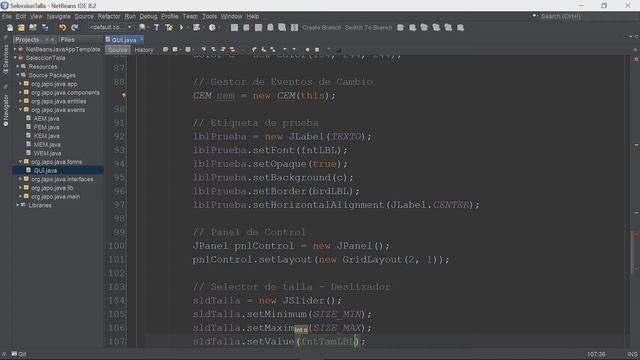Image resolution: width=640 pixels, height=360 pixels.
Task: Click the New File toolbar icon
Action: pyautogui.click(x=10, y=28)
